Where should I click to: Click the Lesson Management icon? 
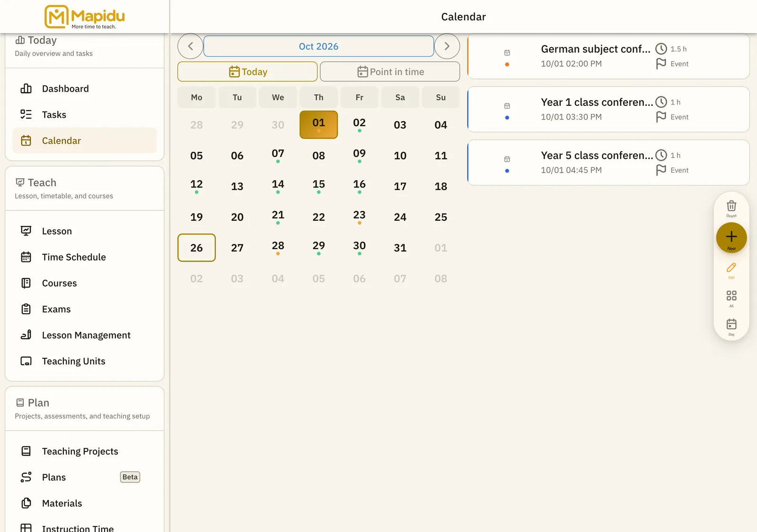[26, 335]
